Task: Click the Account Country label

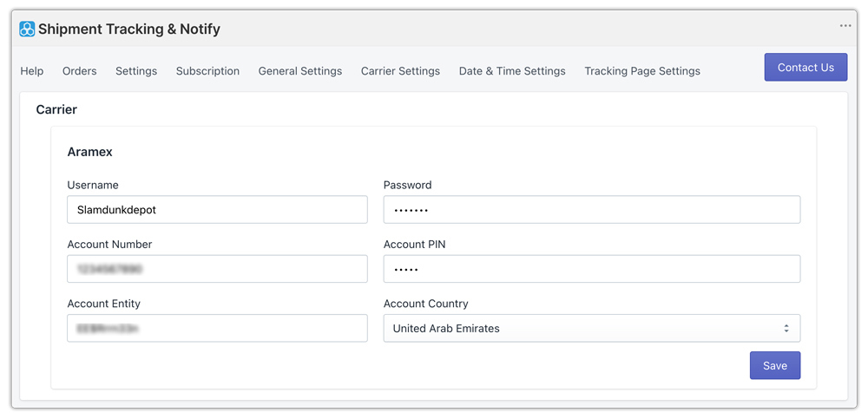Action: tap(425, 304)
